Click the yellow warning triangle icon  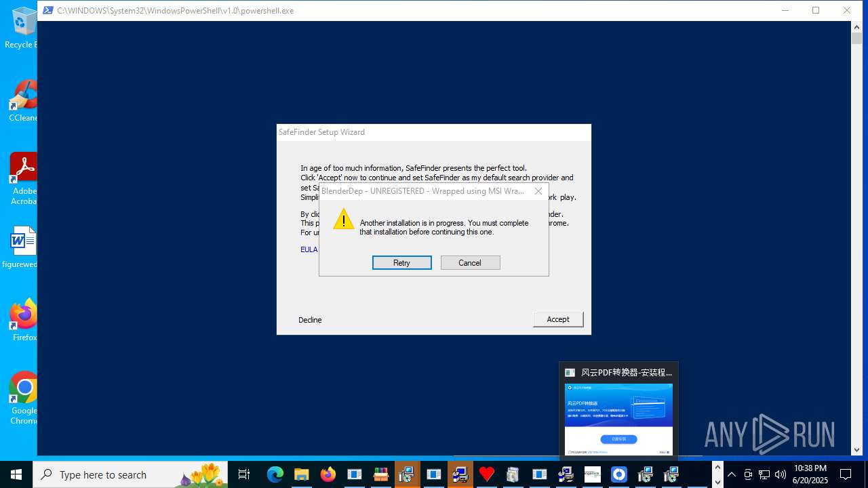click(344, 219)
